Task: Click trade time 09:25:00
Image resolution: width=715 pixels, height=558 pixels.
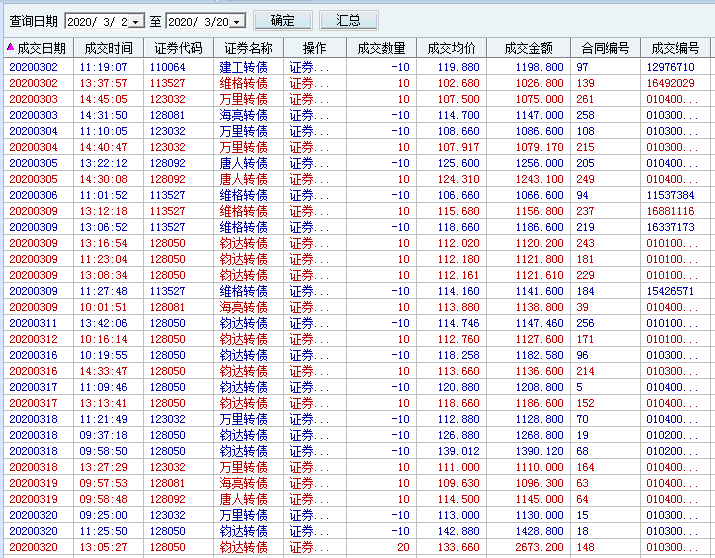Action: (103, 515)
